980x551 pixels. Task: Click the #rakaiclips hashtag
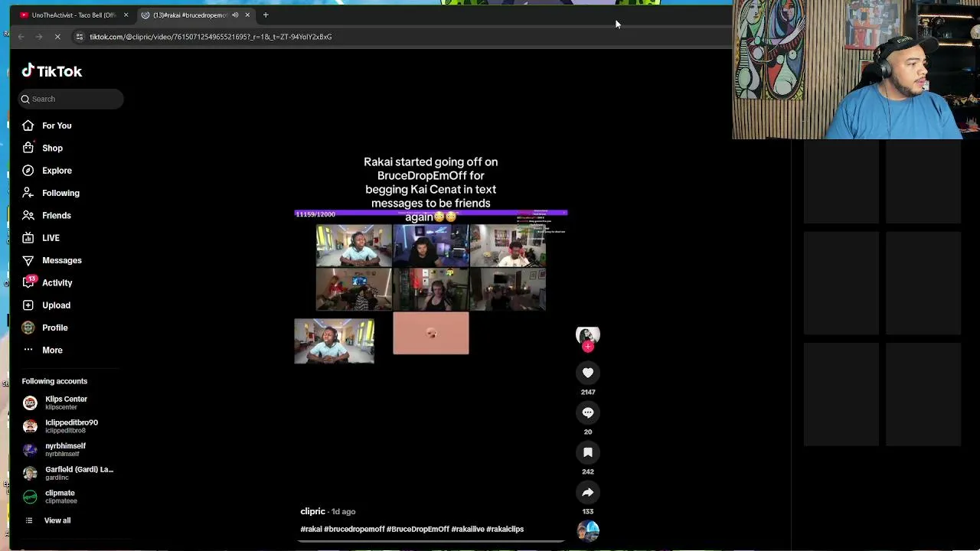505,529
